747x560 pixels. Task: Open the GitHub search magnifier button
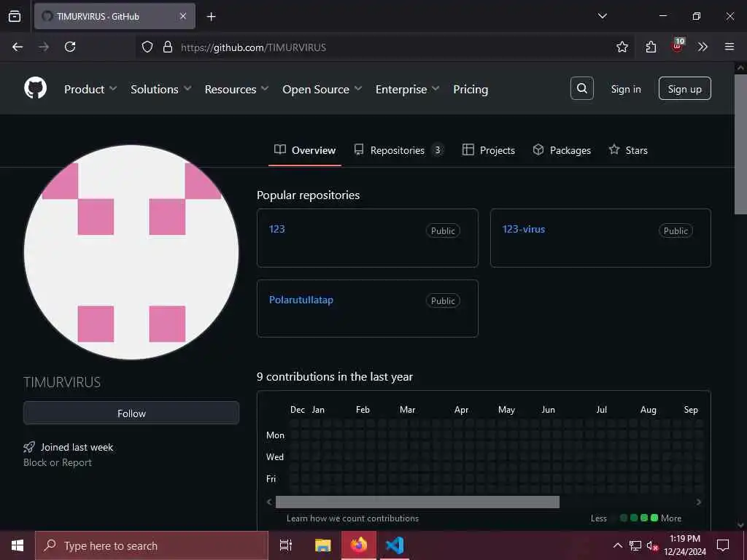point(581,88)
